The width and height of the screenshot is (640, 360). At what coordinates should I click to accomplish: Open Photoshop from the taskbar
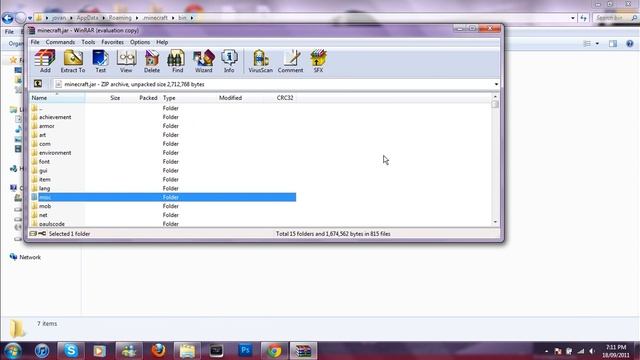(x=245, y=351)
